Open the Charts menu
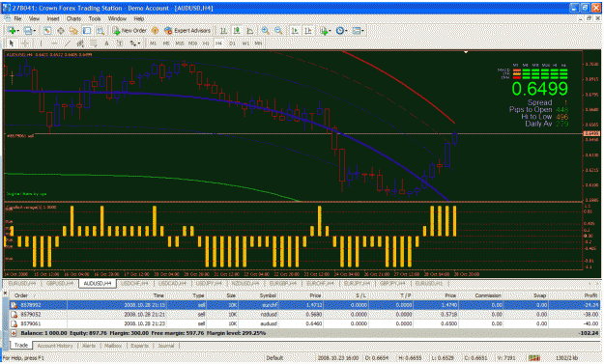 (x=73, y=18)
